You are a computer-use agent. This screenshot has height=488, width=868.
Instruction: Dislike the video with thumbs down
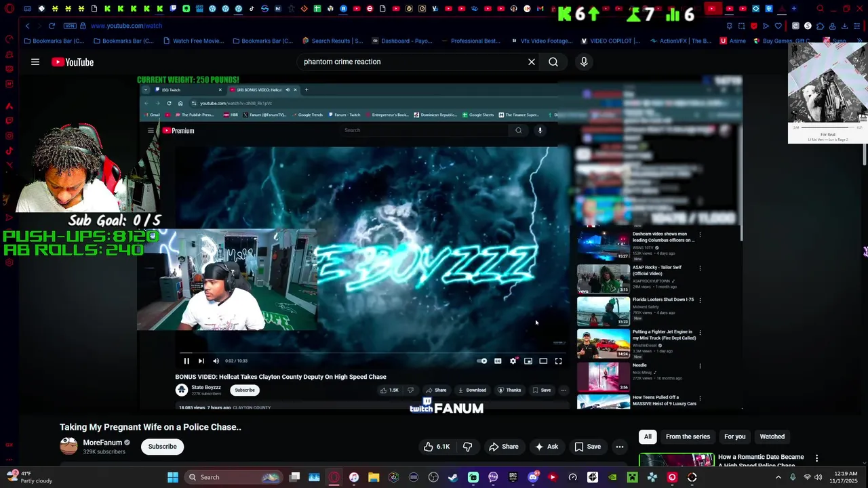(x=467, y=447)
